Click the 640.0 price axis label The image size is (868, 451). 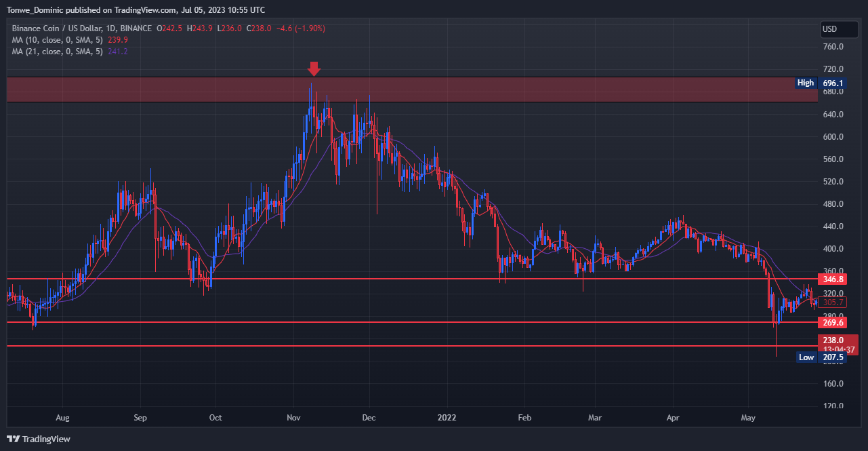[x=833, y=114]
